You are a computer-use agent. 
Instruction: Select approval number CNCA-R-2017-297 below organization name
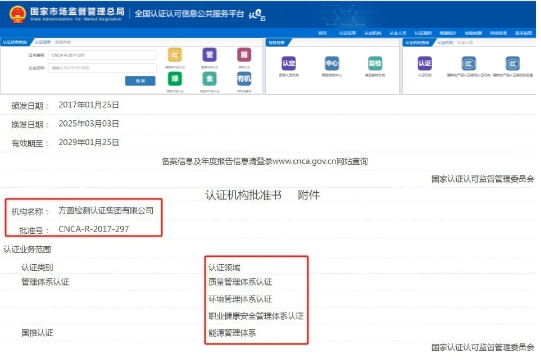coord(94,229)
